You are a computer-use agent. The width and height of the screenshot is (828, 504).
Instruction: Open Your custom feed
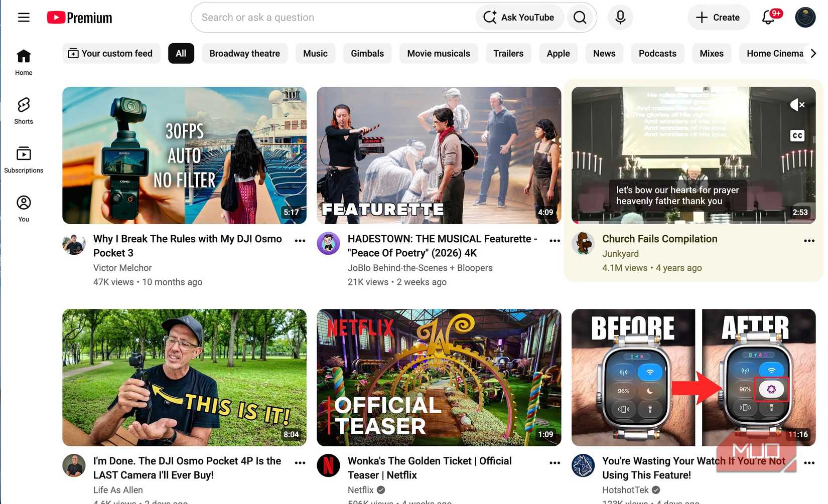pos(111,53)
